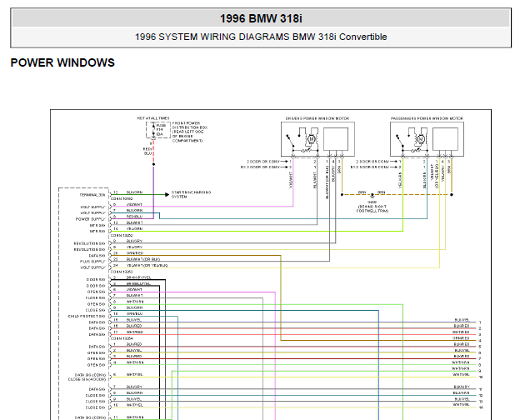Click the Fuse F14 30A symbol box
Screen dimensions: 530x420
tap(157, 130)
